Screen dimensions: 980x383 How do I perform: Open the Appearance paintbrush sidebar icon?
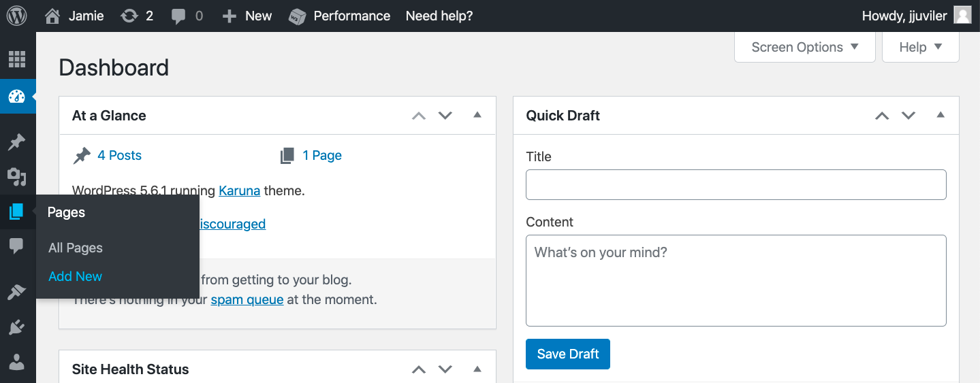click(x=17, y=293)
